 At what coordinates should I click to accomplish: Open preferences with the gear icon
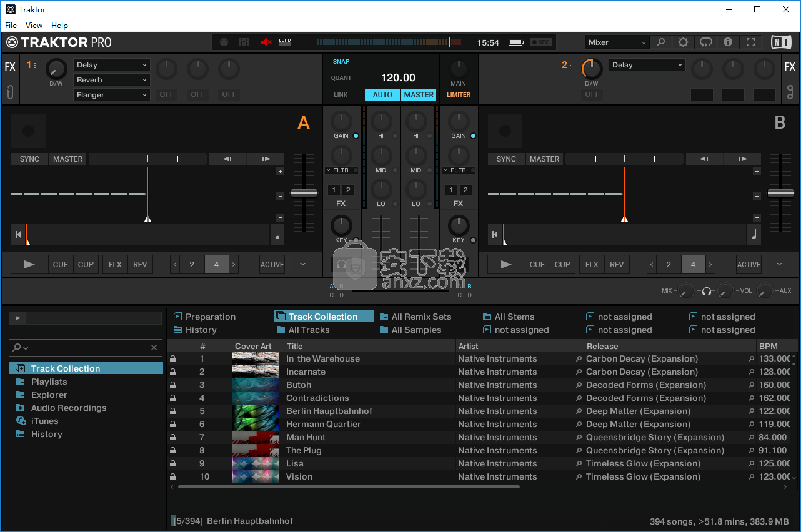click(683, 42)
